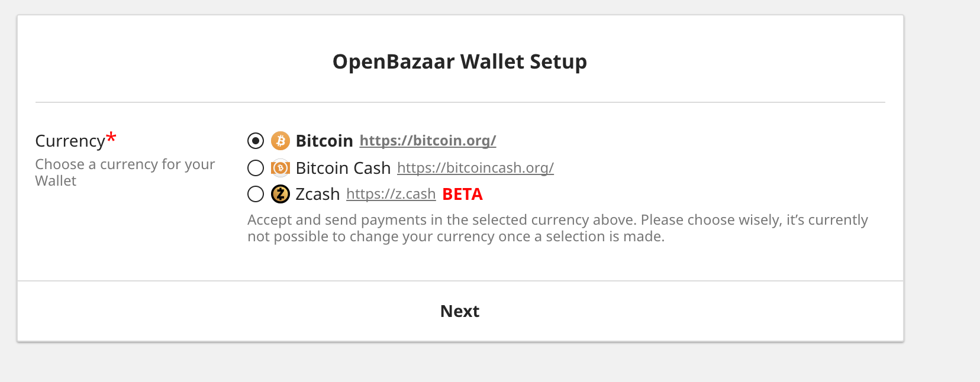The height and width of the screenshot is (382, 980).
Task: Click the red required asterisk beside Currency
Action: 111,136
